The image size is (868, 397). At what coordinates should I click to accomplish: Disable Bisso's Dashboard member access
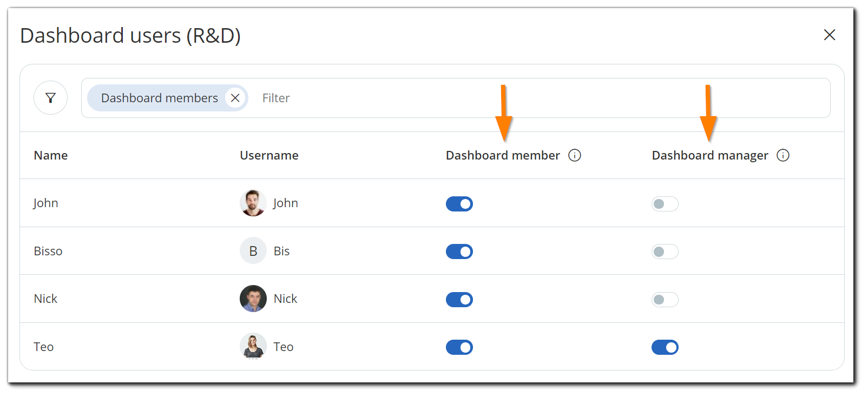click(x=459, y=251)
